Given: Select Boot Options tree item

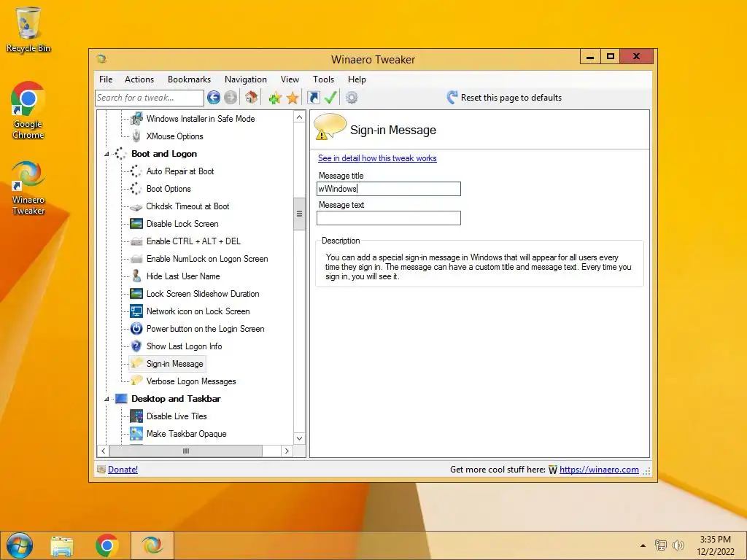Looking at the screenshot, I should pyautogui.click(x=169, y=189).
